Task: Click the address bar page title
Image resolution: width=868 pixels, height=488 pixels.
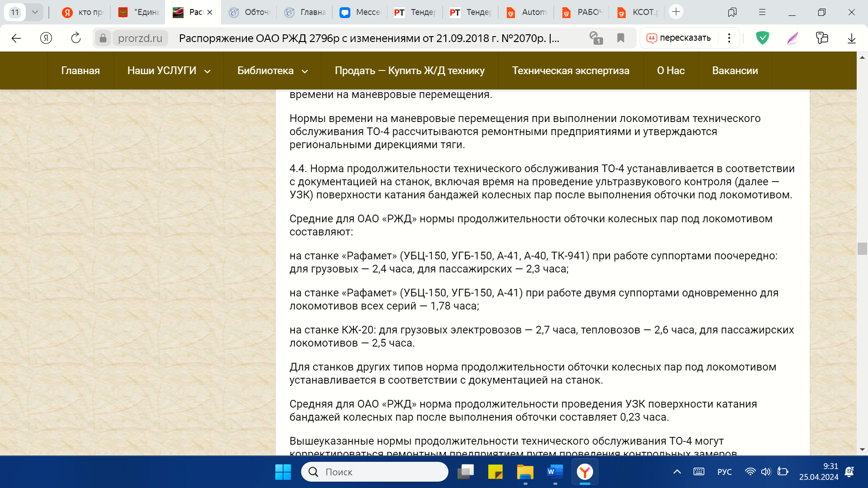Action: 369,38
